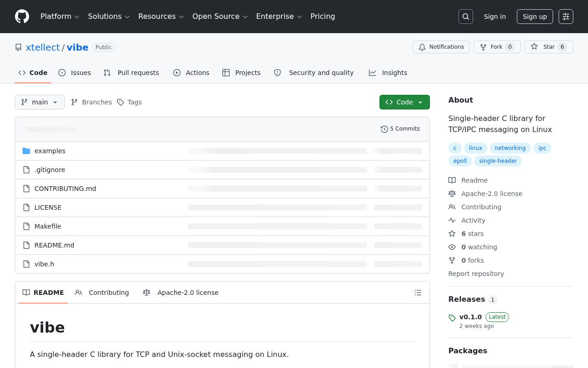
Task: Click the .gitignore file icon
Action: (26, 170)
